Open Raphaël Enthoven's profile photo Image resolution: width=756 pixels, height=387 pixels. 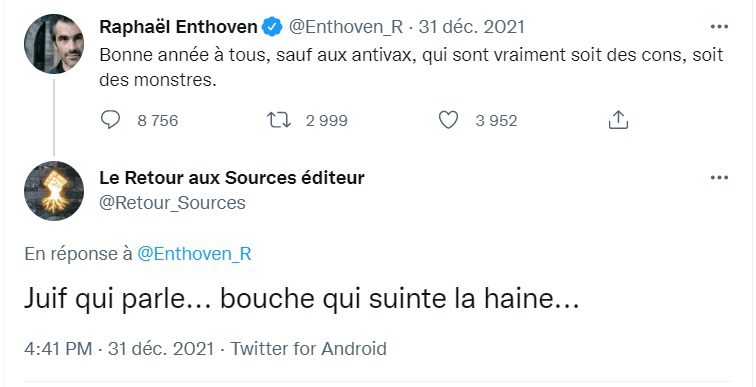click(54, 44)
